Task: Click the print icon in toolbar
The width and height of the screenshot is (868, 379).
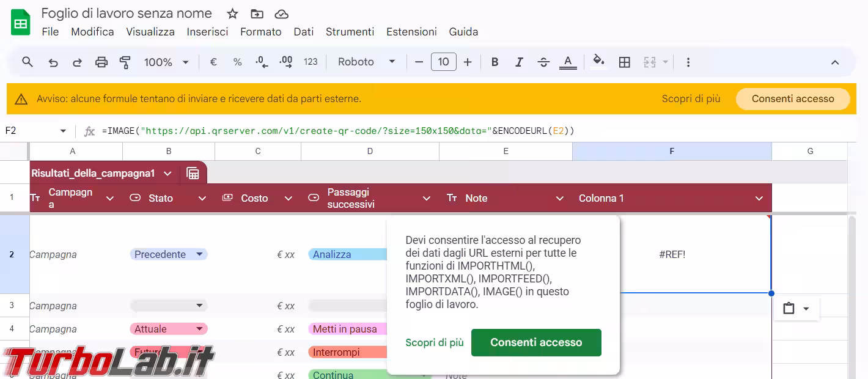Action: [101, 62]
